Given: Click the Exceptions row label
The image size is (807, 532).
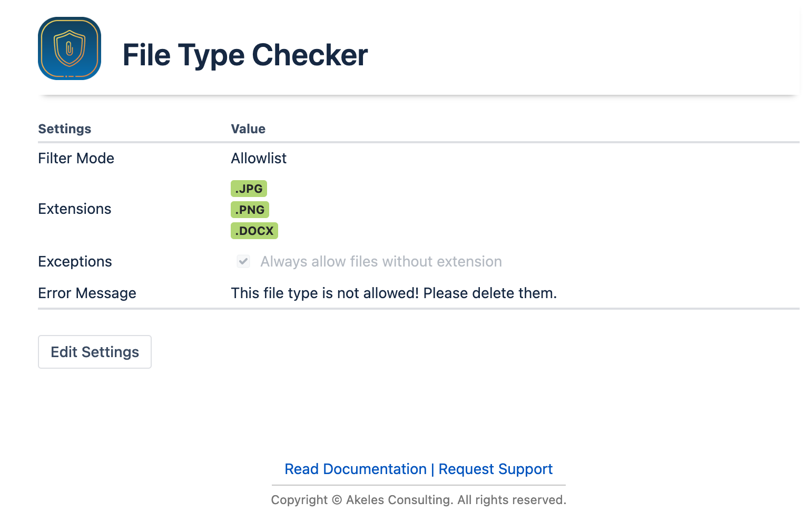Looking at the screenshot, I should 75,261.
